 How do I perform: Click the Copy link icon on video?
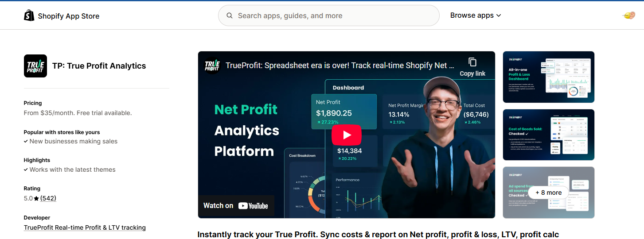pos(472,62)
